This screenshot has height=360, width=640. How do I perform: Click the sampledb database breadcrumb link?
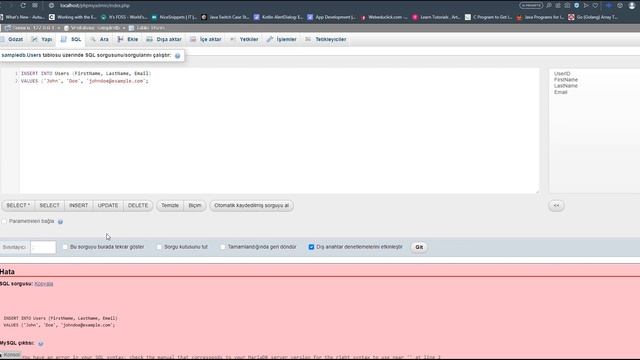(93, 28)
